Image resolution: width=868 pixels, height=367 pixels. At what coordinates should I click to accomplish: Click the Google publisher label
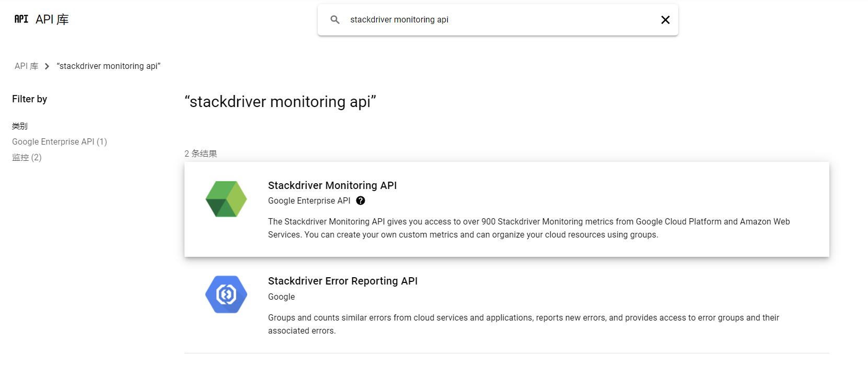(282, 297)
